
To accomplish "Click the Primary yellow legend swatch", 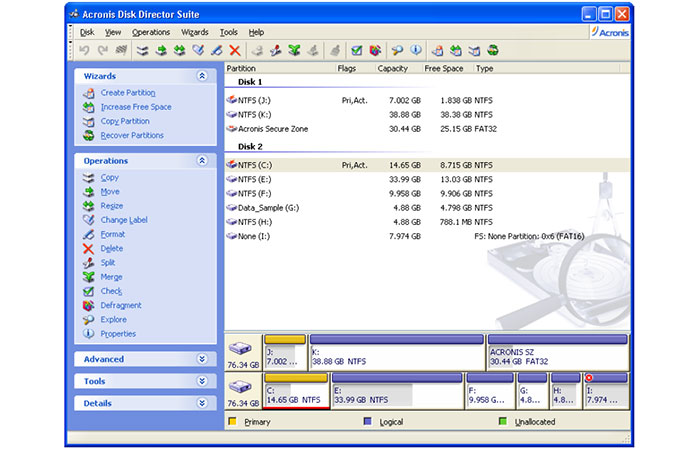I will coord(232,421).
